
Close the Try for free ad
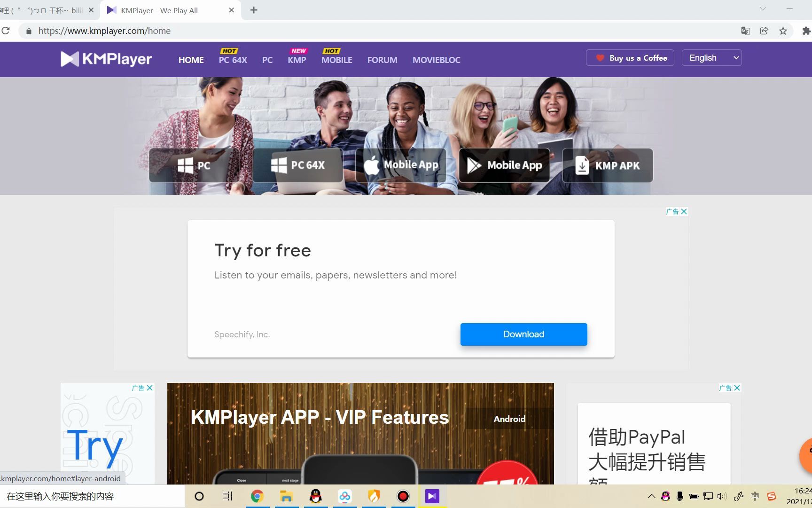point(684,211)
